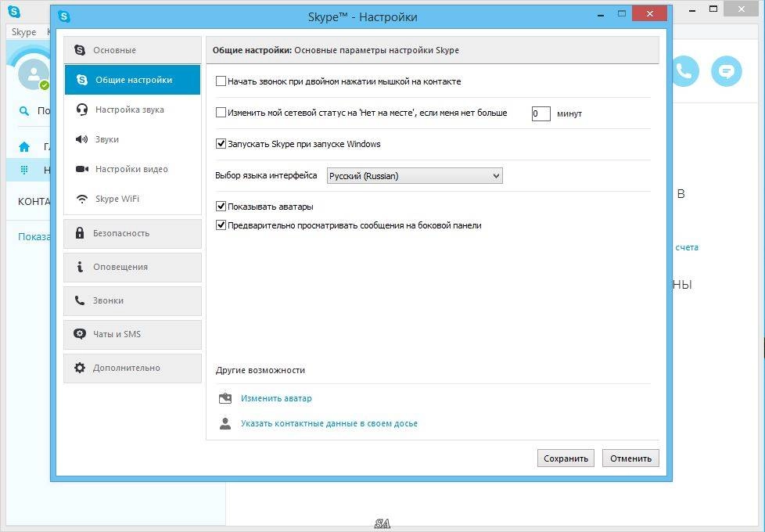This screenshot has height=532, width=765.
Task: Expand the Звонки section
Action: click(x=132, y=300)
